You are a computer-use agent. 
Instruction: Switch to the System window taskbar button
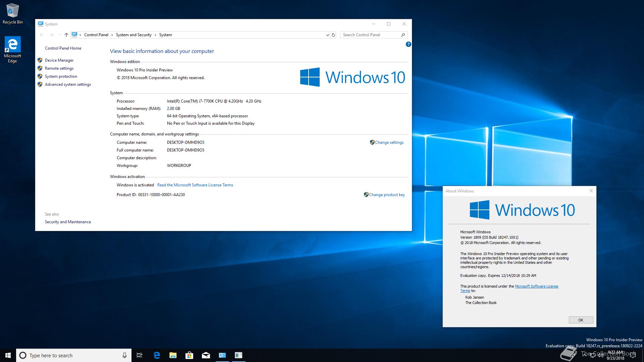[x=222, y=355]
